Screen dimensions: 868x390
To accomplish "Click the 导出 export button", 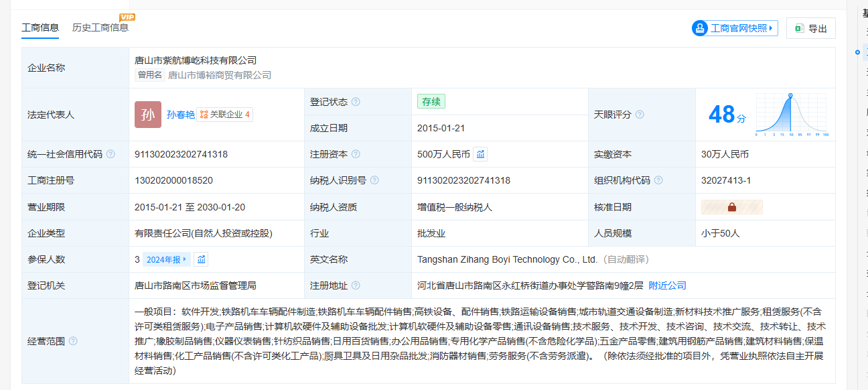I will point(810,28).
